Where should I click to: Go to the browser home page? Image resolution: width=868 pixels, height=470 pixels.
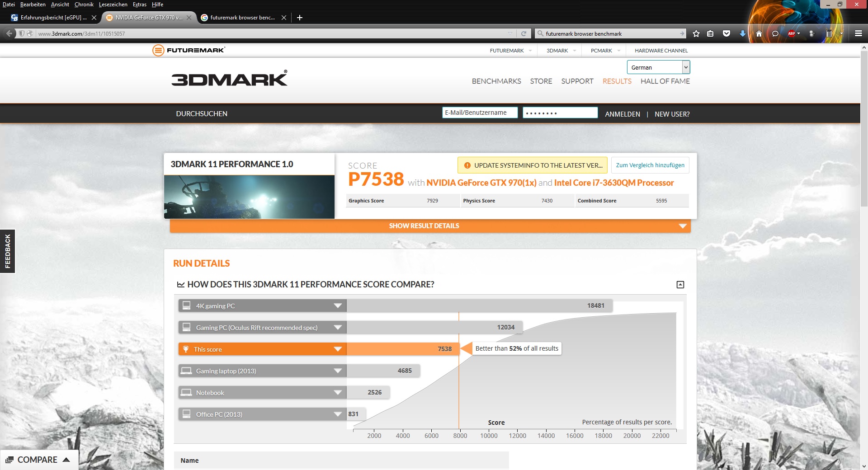point(759,33)
